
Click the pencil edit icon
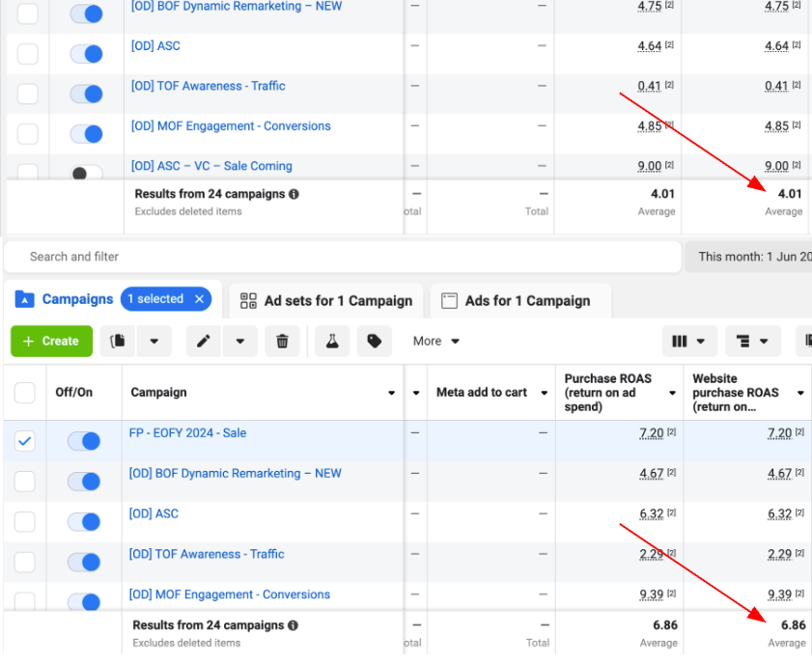204,341
